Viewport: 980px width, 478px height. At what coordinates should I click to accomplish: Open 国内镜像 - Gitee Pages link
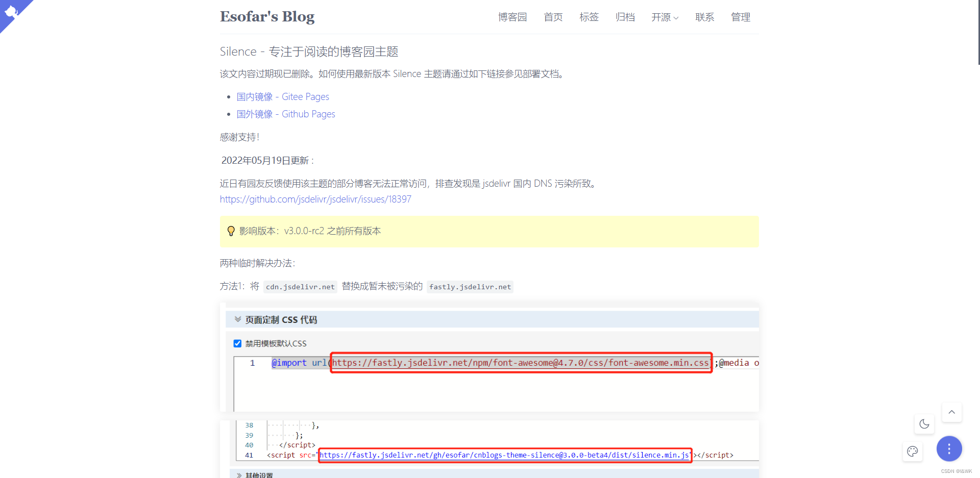click(283, 97)
